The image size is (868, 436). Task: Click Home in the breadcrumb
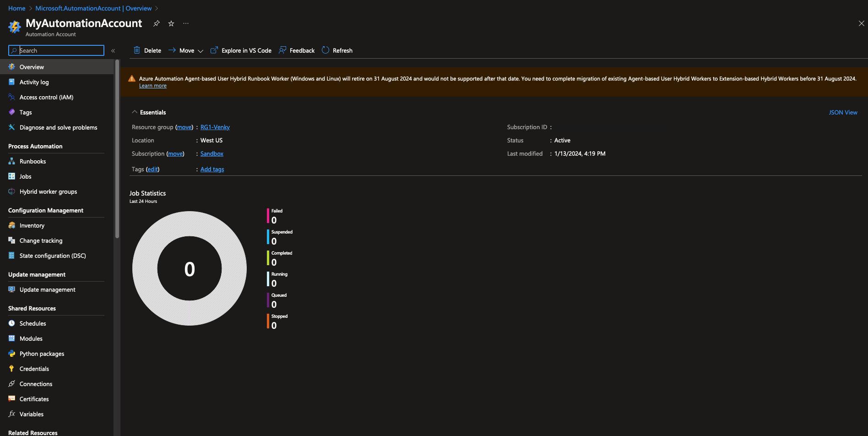pyautogui.click(x=17, y=8)
